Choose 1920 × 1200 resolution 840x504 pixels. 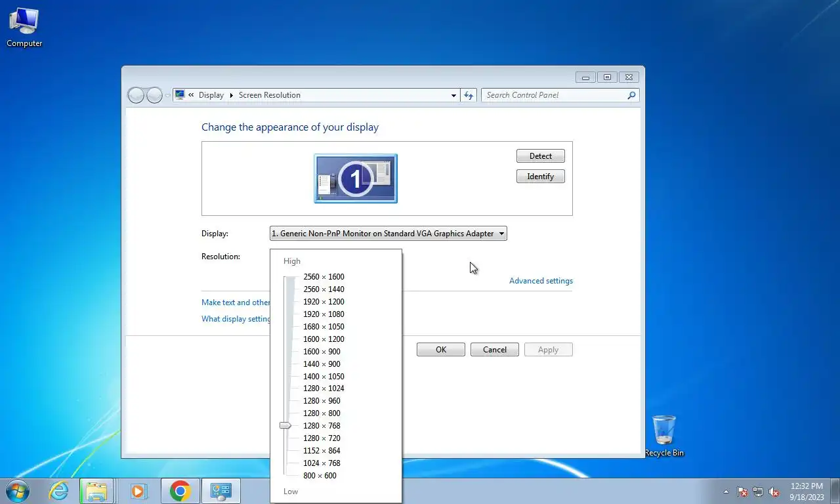tap(324, 302)
